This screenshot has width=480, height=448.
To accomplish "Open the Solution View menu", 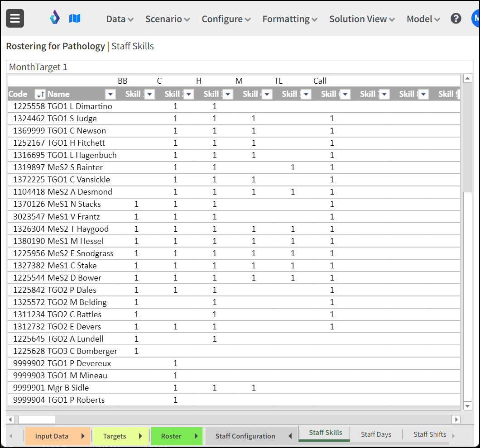I will 362,19.
